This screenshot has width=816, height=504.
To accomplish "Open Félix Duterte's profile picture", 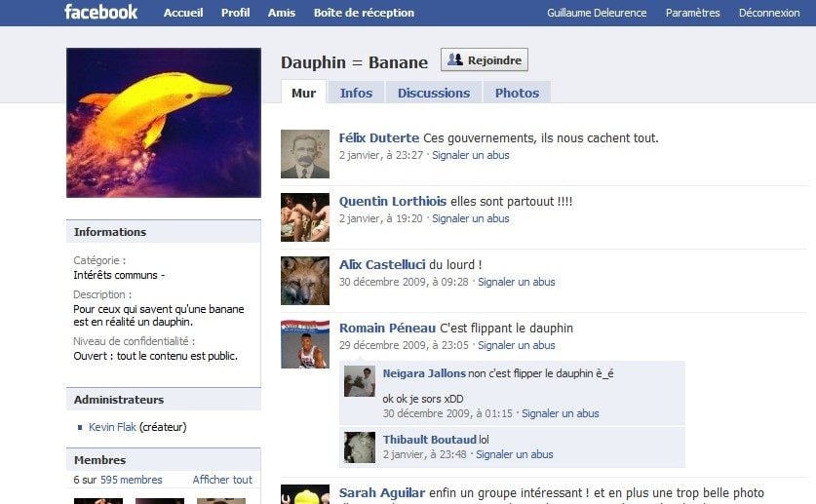I will [305, 154].
